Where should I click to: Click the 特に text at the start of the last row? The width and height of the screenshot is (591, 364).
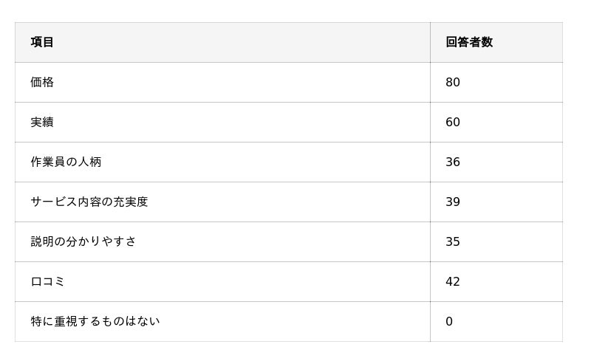pyautogui.click(x=42, y=321)
